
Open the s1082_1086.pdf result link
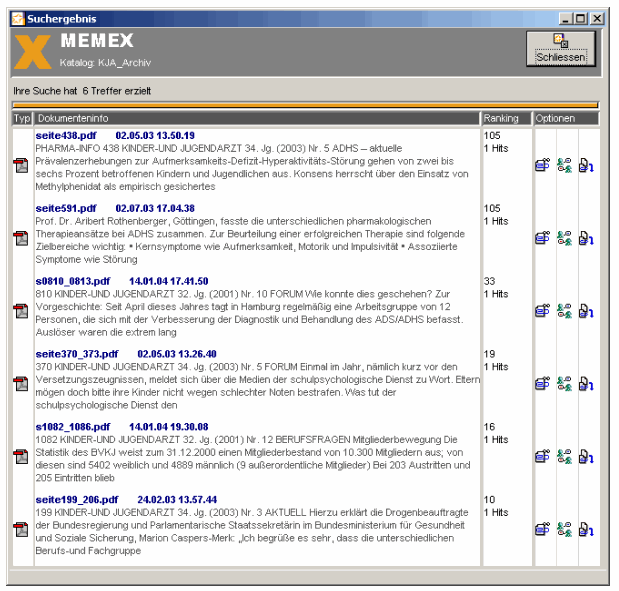72,426
